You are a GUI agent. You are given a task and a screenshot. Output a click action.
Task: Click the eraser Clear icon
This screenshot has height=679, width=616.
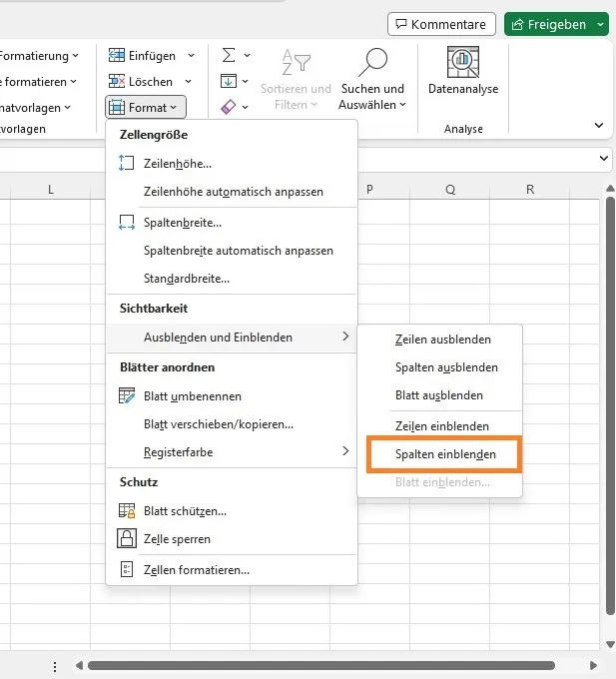[229, 106]
